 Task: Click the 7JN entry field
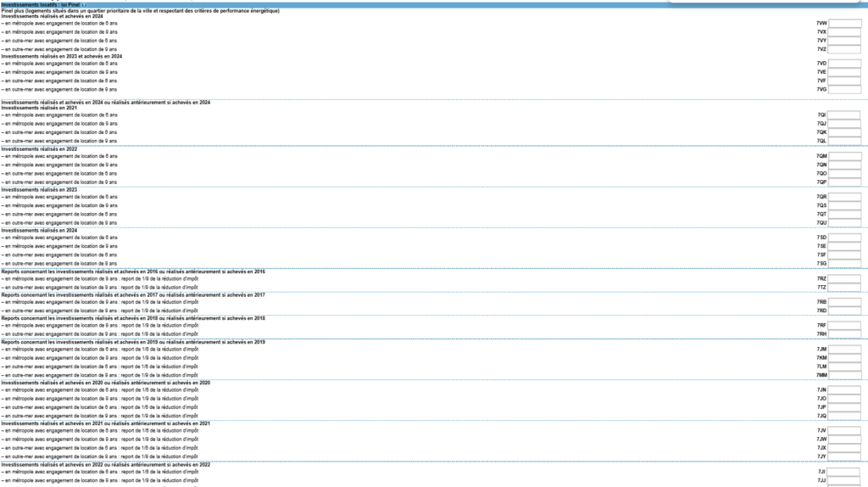click(844, 390)
